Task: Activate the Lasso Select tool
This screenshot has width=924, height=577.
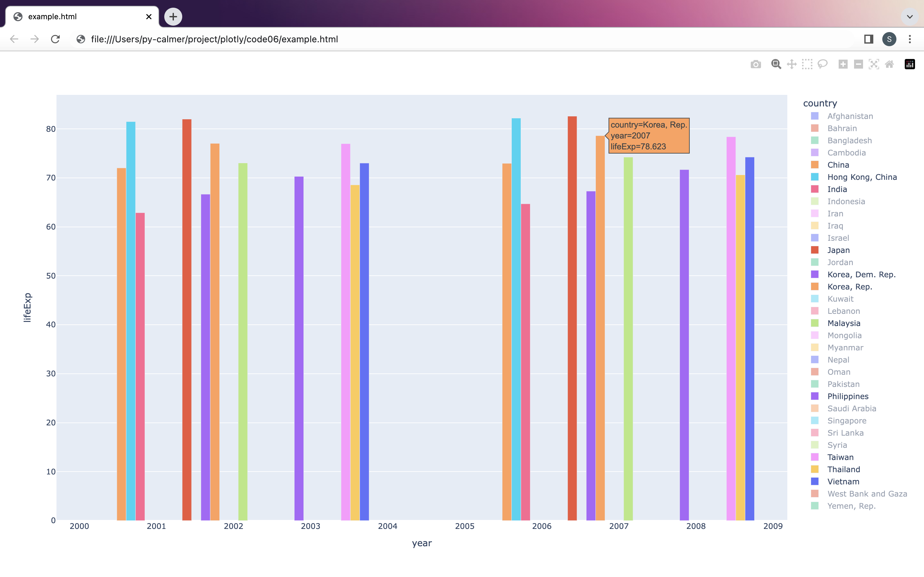Action: (822, 64)
